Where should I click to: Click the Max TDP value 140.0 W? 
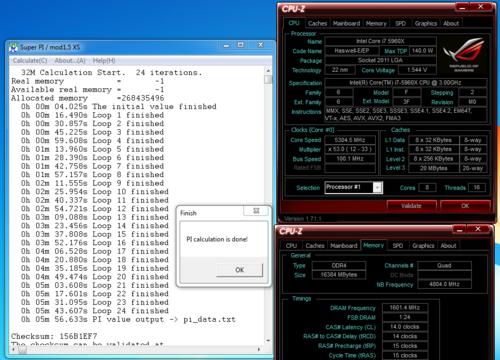pyautogui.click(x=423, y=51)
